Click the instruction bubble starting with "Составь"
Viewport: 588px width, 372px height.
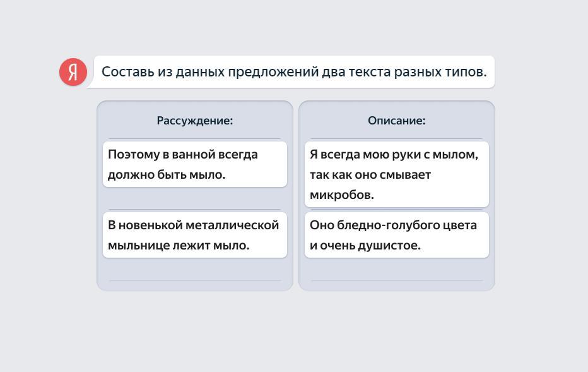point(293,72)
